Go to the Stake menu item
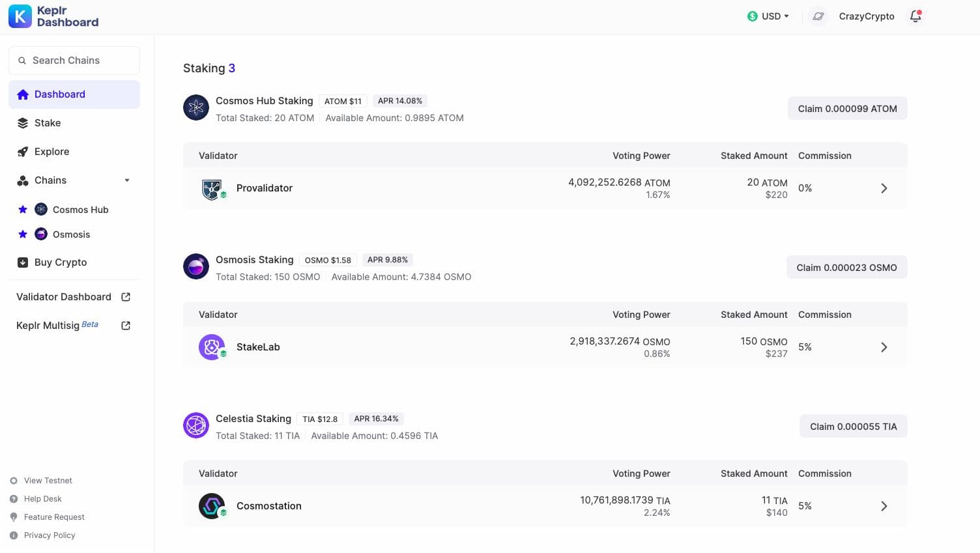Viewport: 980px width, 553px height. 48,123
